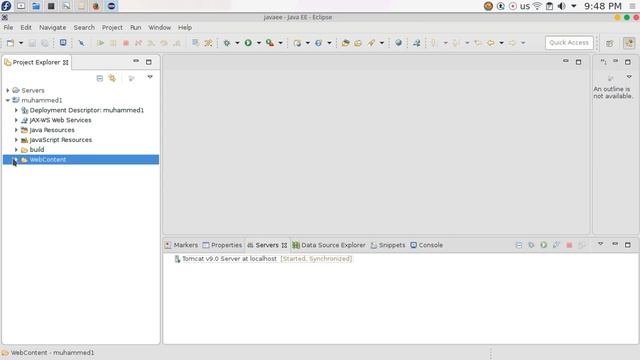
Task: Click the 9:48 PM clock
Action: (x=602, y=6)
